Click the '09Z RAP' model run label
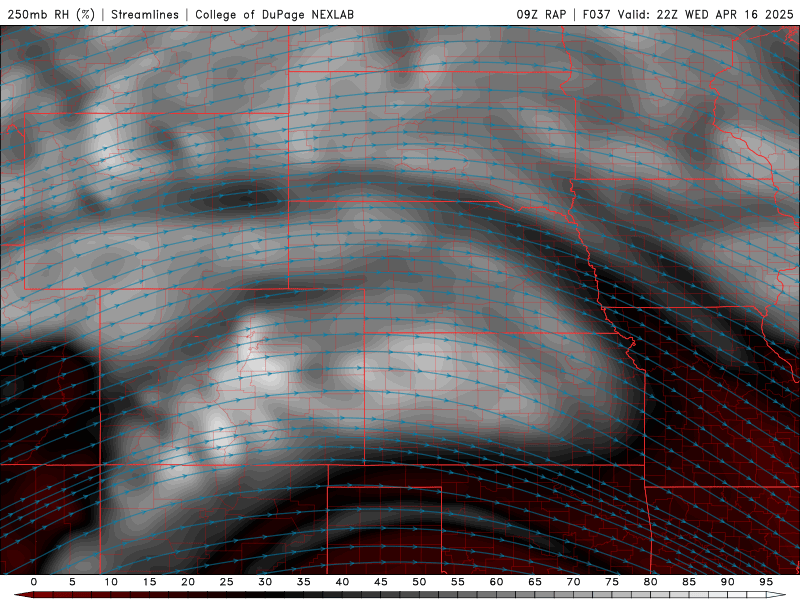Image resolution: width=800 pixels, height=600 pixels. (541, 14)
